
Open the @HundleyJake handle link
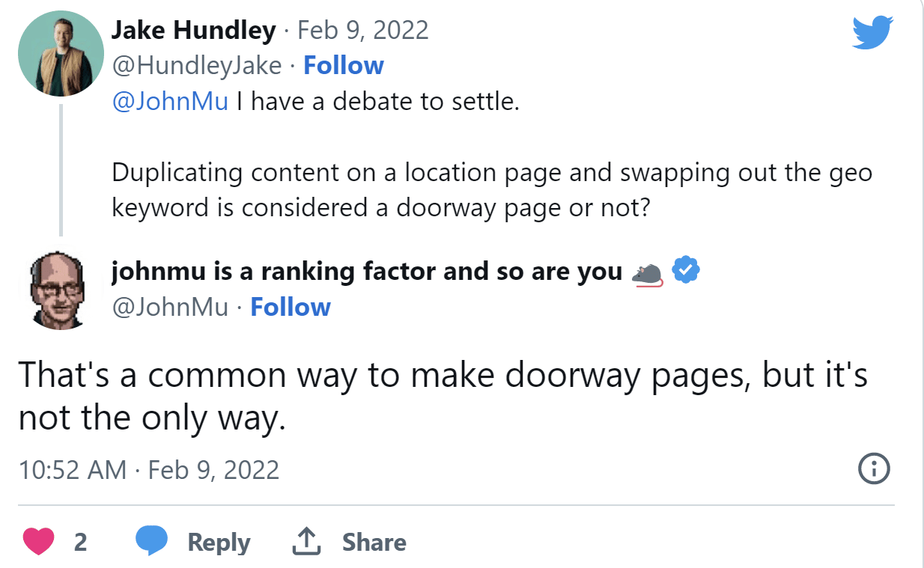coord(196,66)
